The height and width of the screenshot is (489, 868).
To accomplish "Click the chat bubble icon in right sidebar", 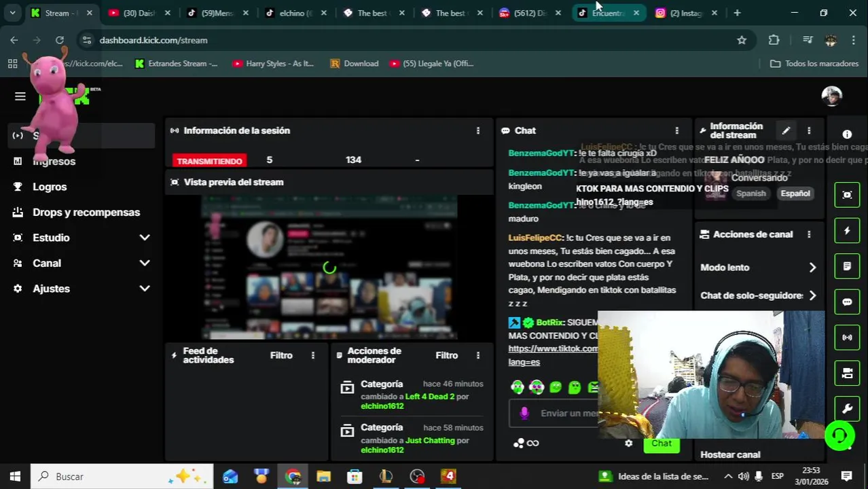I will (847, 302).
